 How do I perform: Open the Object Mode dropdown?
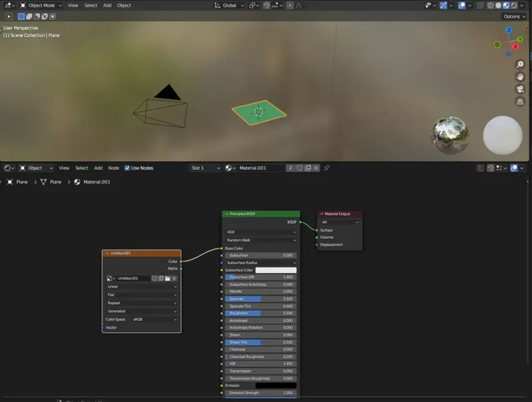[40, 5]
